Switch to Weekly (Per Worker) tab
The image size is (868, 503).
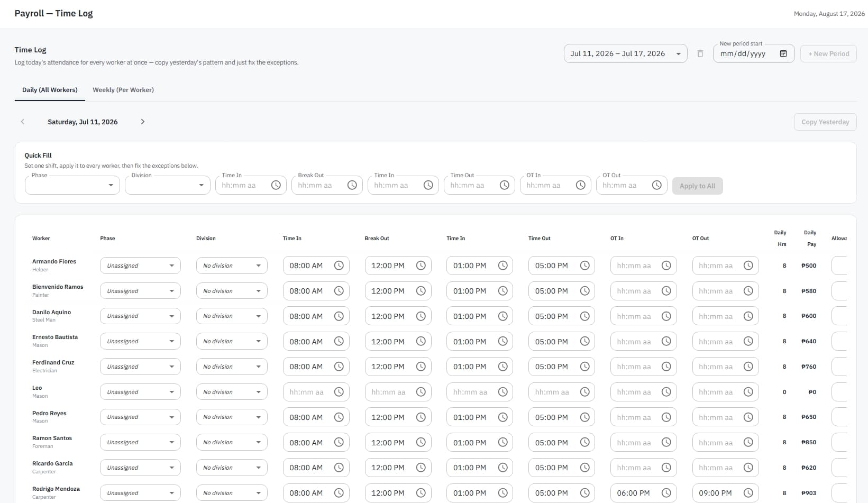(x=123, y=90)
